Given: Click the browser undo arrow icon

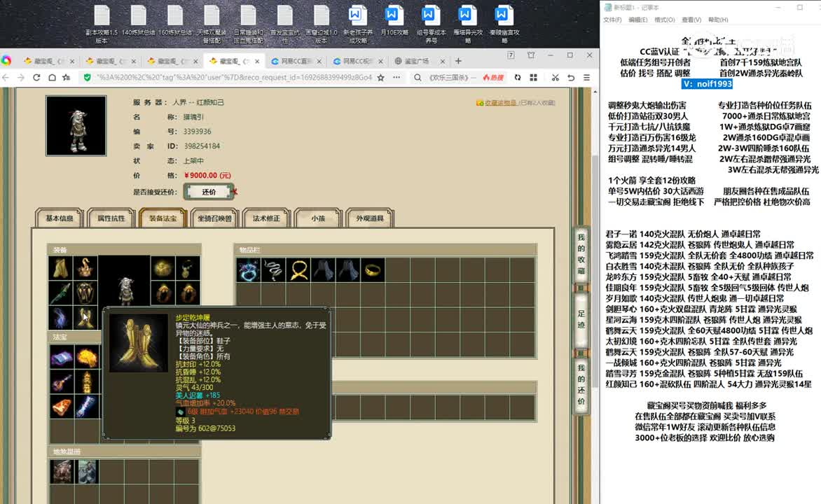Looking at the screenshot, I should pos(571,78).
